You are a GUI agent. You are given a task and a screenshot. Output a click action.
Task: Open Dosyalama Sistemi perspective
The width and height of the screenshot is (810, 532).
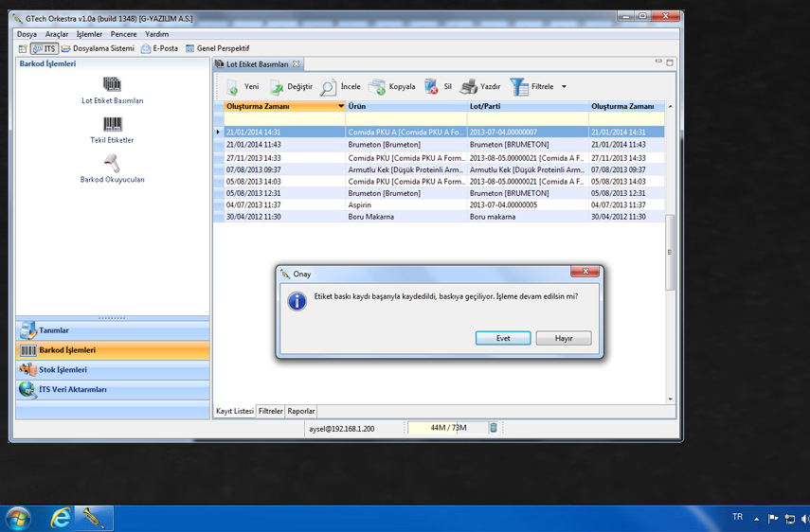pos(98,48)
